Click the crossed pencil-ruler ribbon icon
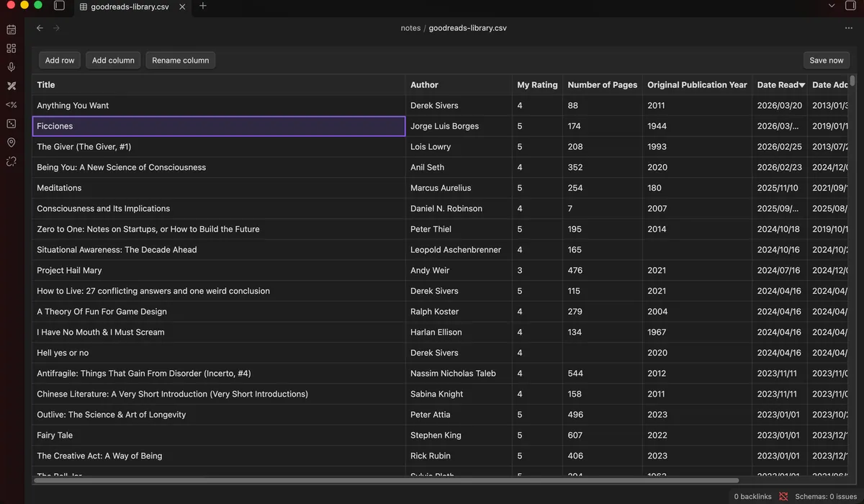 [x=11, y=86]
